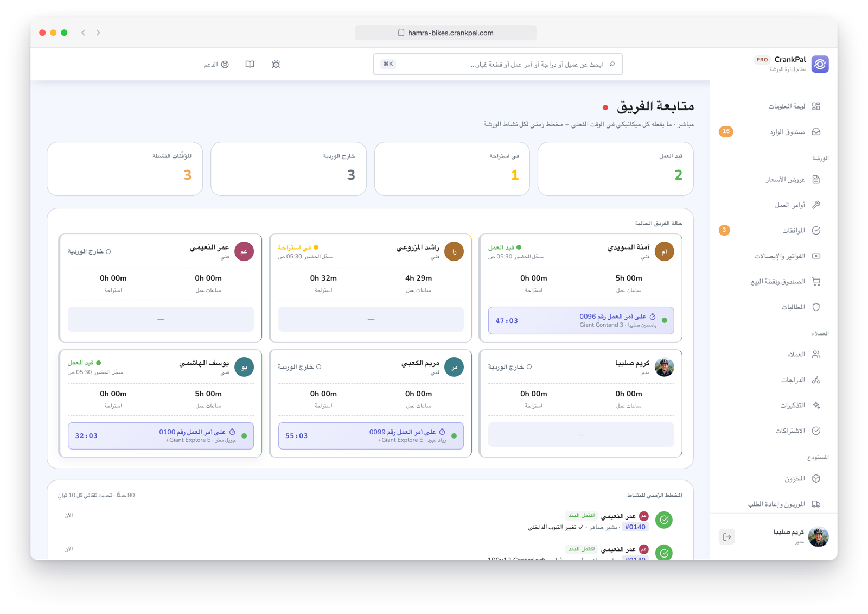Image resolution: width=868 pixels, height=614 pixels.
Task: Select أوامر العمل menu item
Action: [x=774, y=205]
